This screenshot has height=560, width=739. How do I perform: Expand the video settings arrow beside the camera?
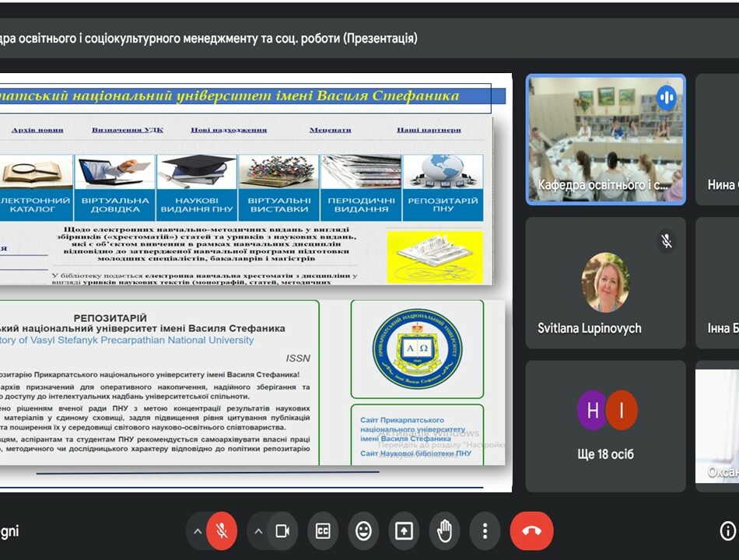(259, 531)
